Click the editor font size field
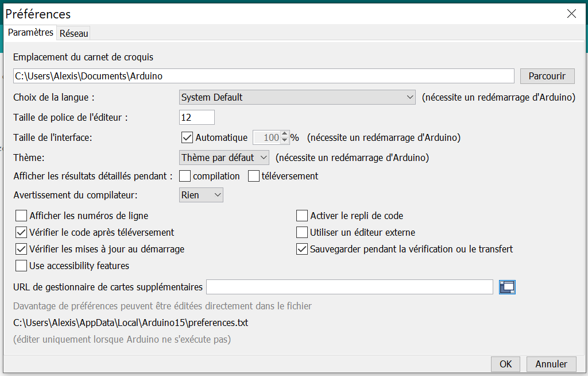Image resolution: width=588 pixels, height=376 pixels. pos(197,117)
